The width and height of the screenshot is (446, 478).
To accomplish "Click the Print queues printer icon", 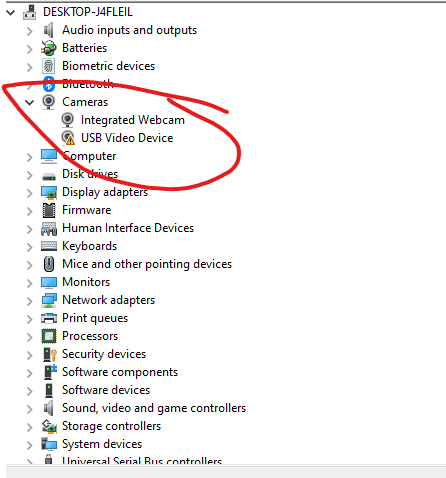I will coord(49,318).
